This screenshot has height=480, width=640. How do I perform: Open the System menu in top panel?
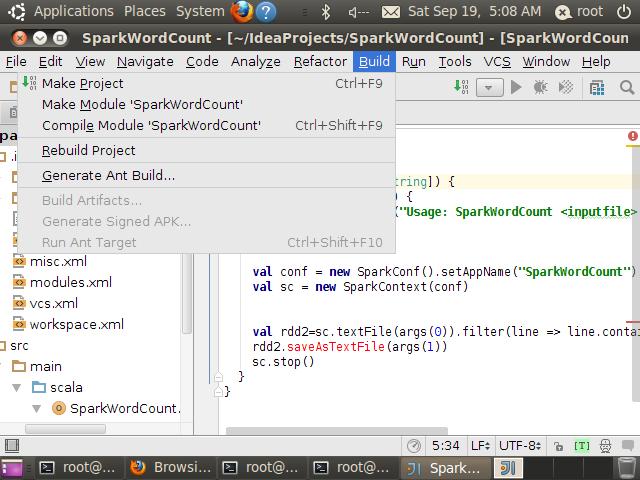coord(200,11)
